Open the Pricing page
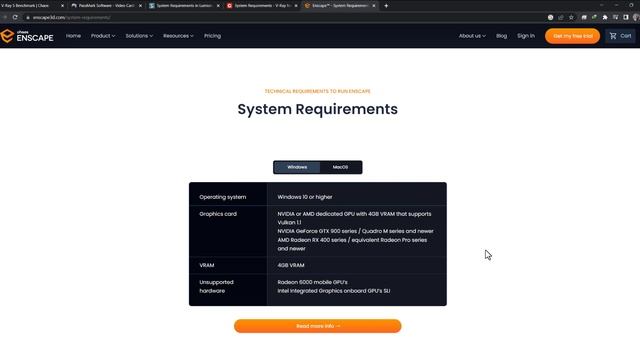This screenshot has height=360, width=640. click(x=212, y=36)
